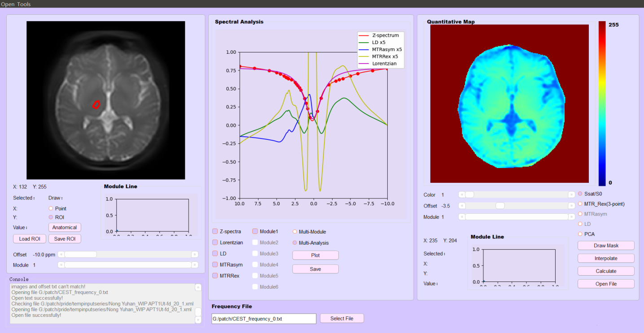Click the red ROI outline on brain image
The image size is (644, 333).
pyautogui.click(x=96, y=104)
